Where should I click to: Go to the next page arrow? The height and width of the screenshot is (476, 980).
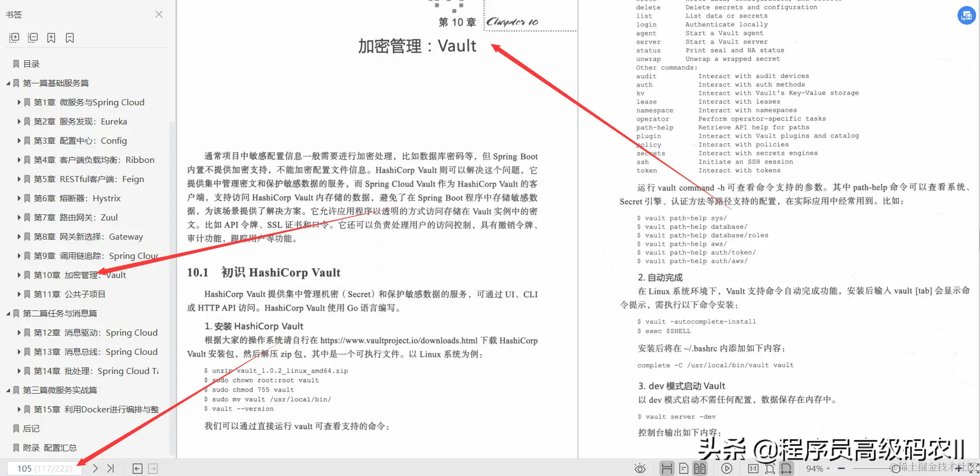coord(95,468)
